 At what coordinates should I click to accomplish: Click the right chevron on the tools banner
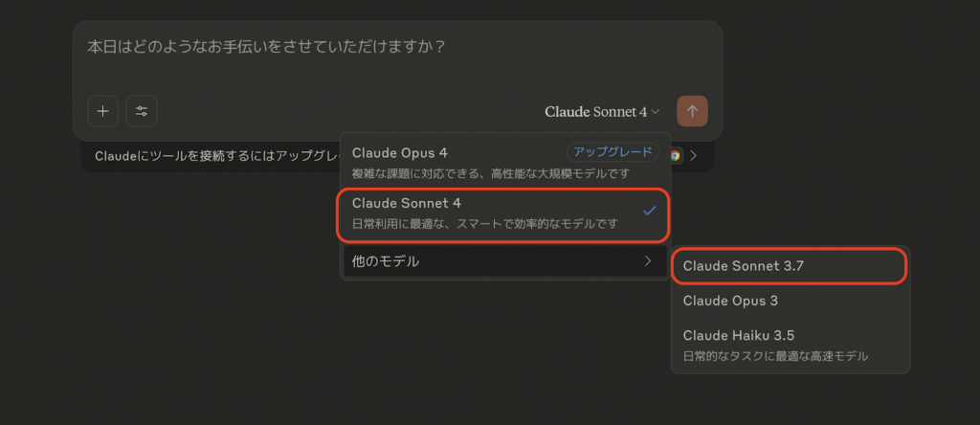[693, 156]
